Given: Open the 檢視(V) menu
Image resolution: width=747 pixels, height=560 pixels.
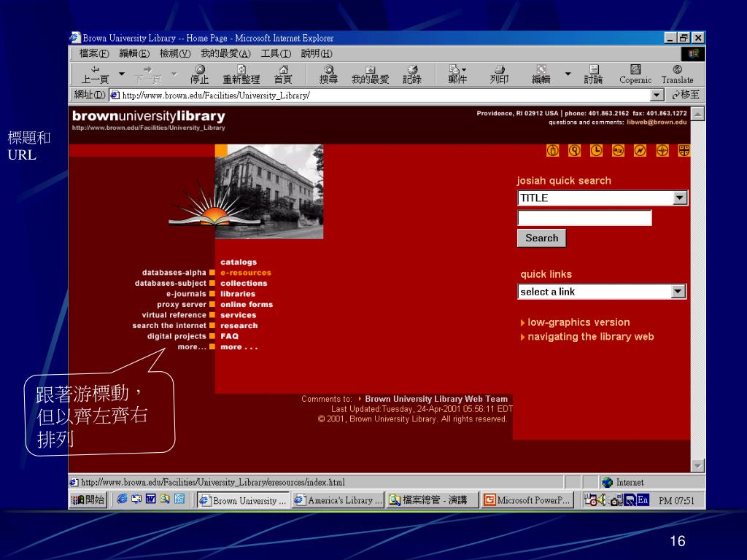Looking at the screenshot, I should (175, 53).
